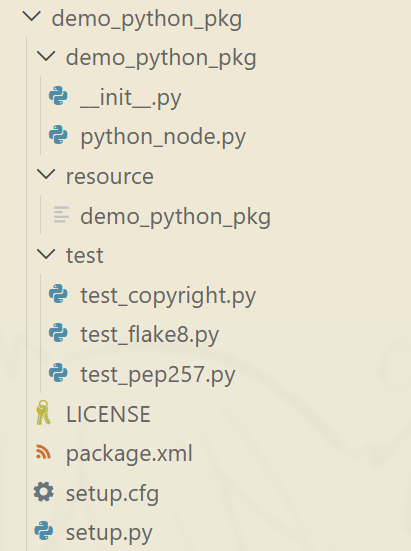Click the Python icon beside test_flake8.py

point(58,333)
